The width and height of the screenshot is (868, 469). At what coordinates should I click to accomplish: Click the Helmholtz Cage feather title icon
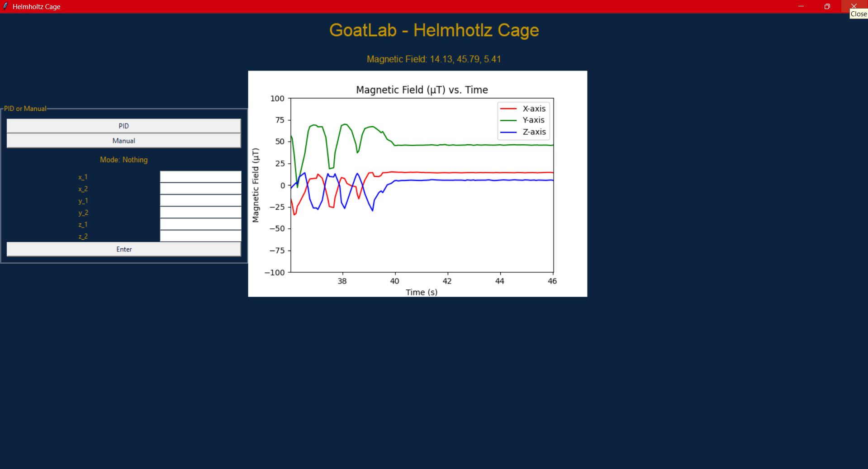coord(5,6)
